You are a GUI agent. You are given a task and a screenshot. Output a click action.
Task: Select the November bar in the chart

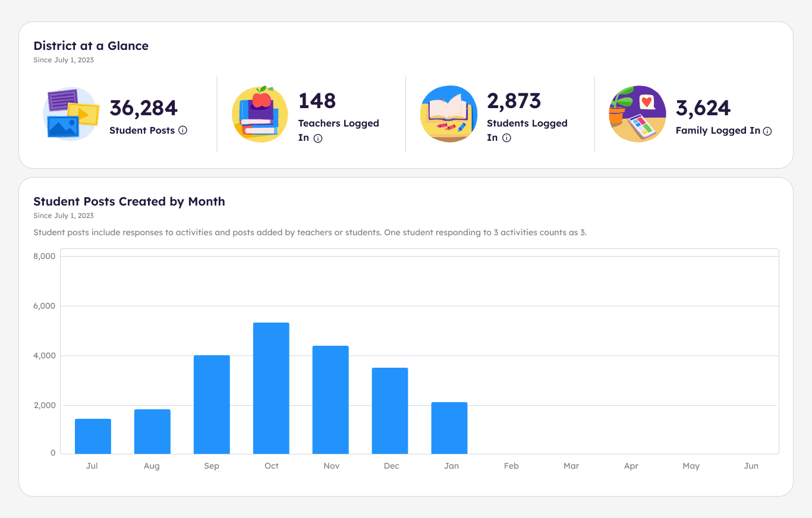(x=331, y=398)
